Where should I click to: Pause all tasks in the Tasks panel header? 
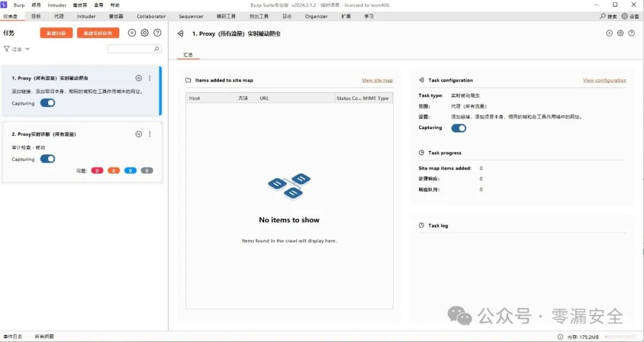132,33
